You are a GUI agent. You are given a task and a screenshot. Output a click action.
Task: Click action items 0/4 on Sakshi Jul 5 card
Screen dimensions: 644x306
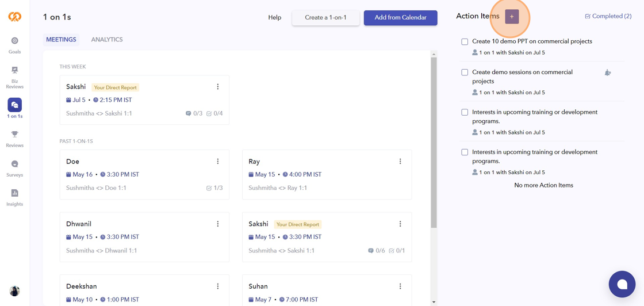click(214, 113)
